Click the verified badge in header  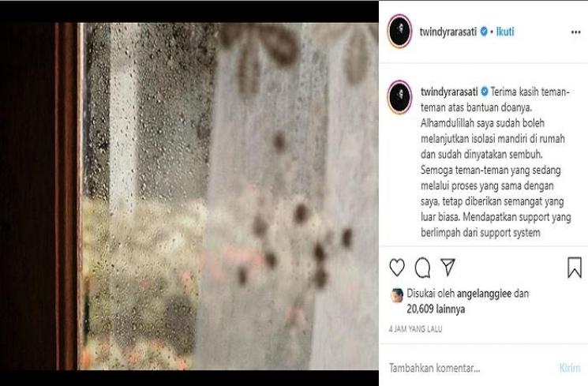click(484, 32)
